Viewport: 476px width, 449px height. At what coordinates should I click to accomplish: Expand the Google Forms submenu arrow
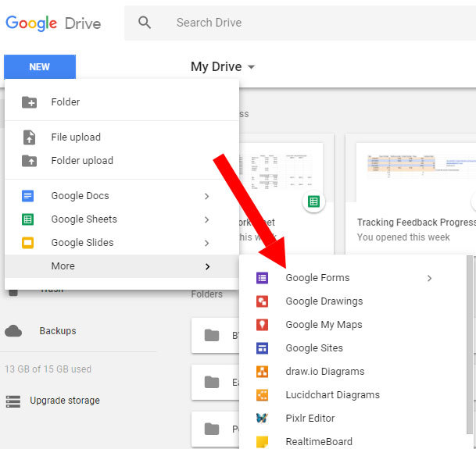pos(429,278)
